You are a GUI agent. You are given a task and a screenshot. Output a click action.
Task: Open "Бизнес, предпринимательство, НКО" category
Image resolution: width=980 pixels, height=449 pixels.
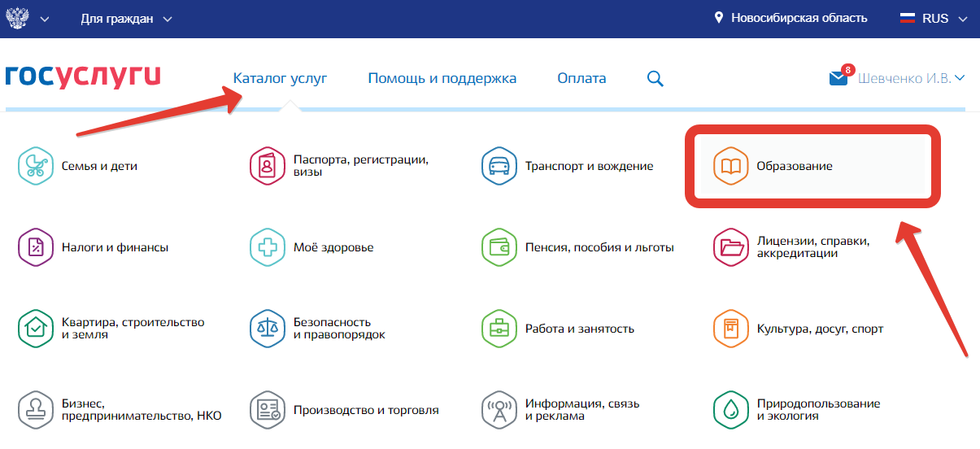(142, 410)
